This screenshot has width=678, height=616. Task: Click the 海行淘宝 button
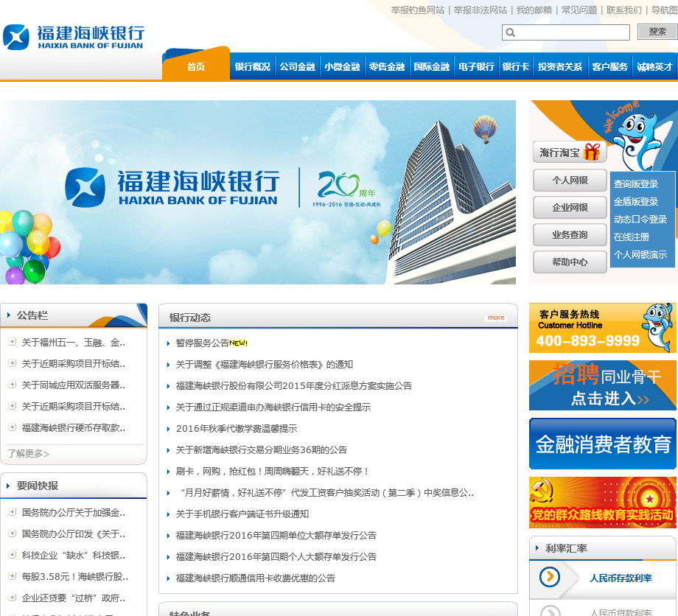570,153
